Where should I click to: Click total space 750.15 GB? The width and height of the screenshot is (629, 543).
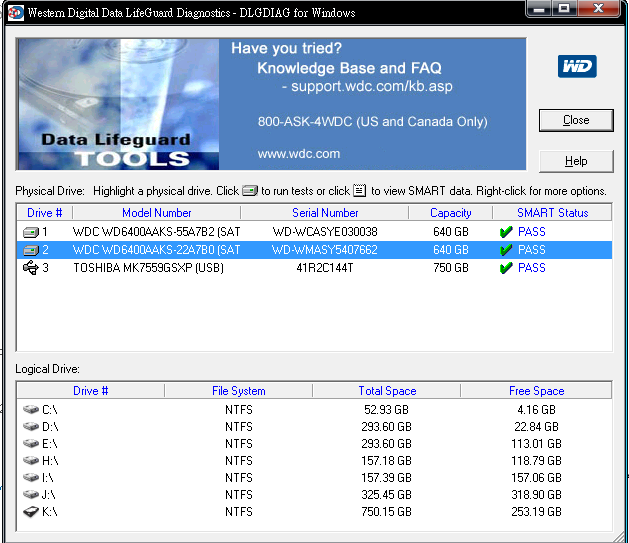[x=386, y=512]
